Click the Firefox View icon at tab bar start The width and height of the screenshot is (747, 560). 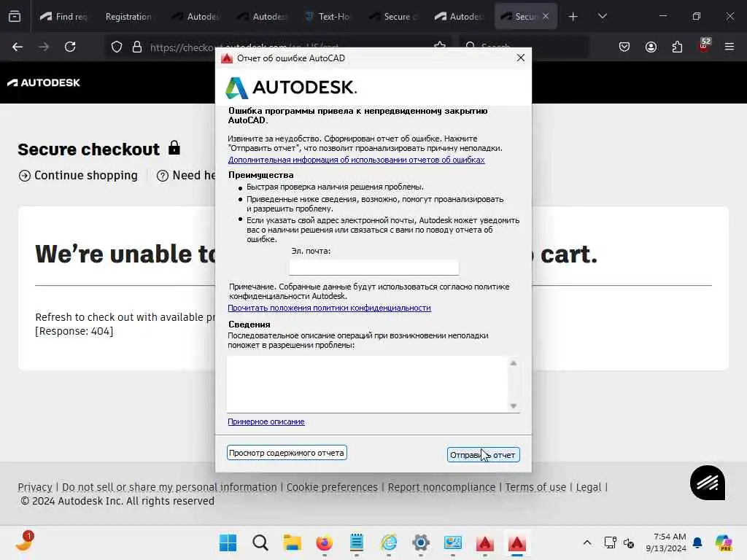tap(15, 17)
